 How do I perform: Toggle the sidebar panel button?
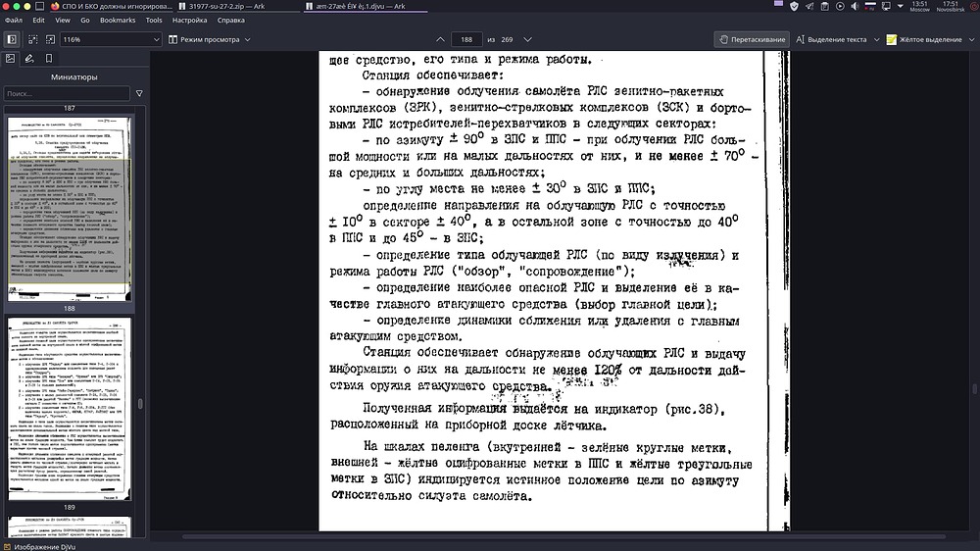[x=11, y=39]
